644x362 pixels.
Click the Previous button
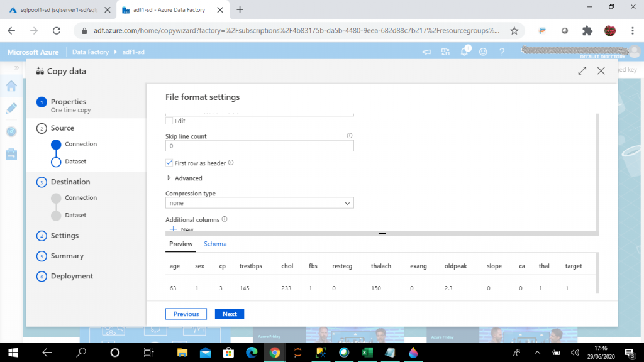(186, 314)
